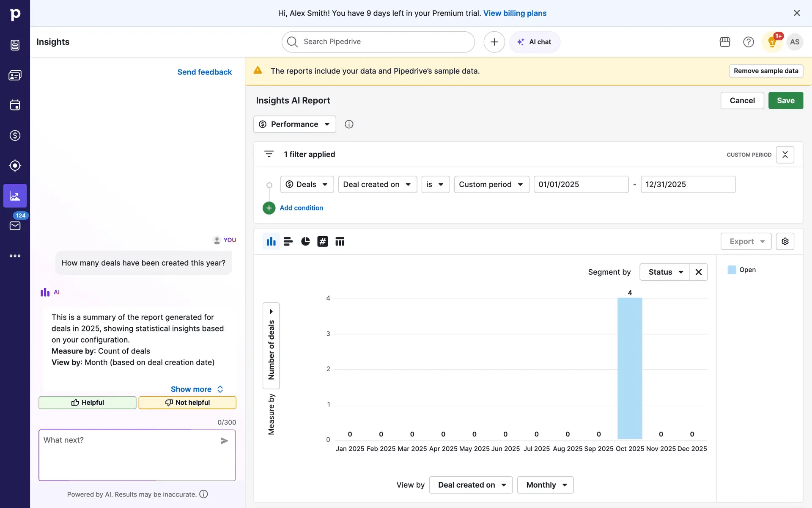This screenshot has width=812, height=508.
Task: Open the Marketplace icon in header
Action: point(725,42)
